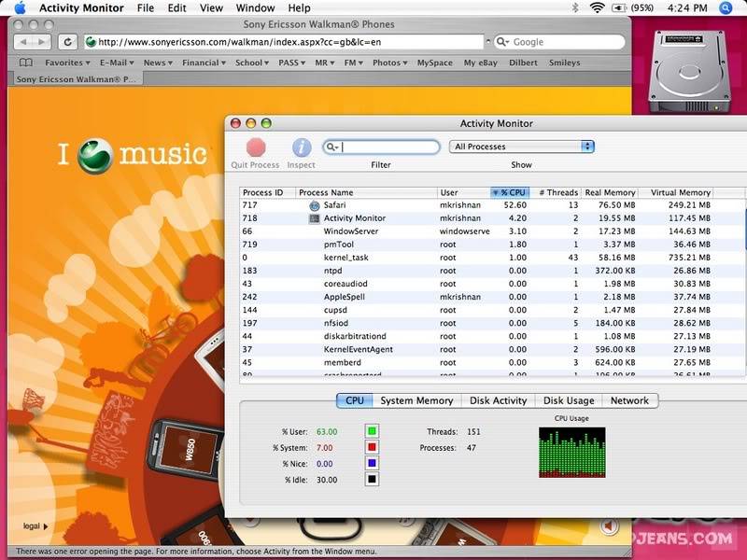Click the battery status icon
The height and width of the screenshot is (560, 747).
click(x=618, y=8)
